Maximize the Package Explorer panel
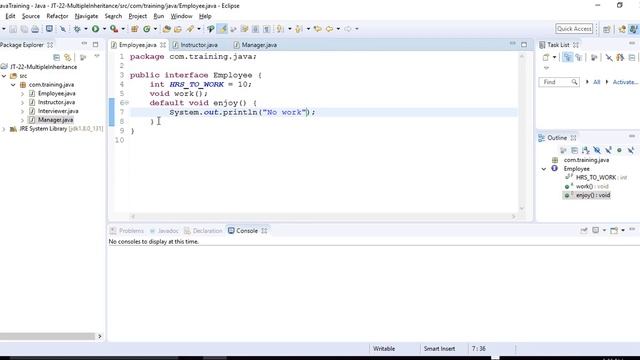The height and width of the screenshot is (360, 640). pos(96,44)
